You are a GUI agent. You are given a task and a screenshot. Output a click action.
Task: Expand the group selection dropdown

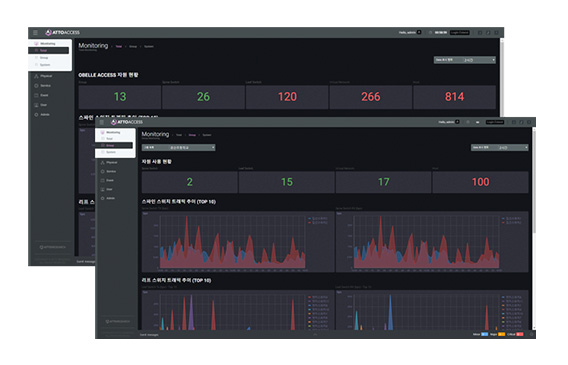pyautogui.click(x=179, y=148)
